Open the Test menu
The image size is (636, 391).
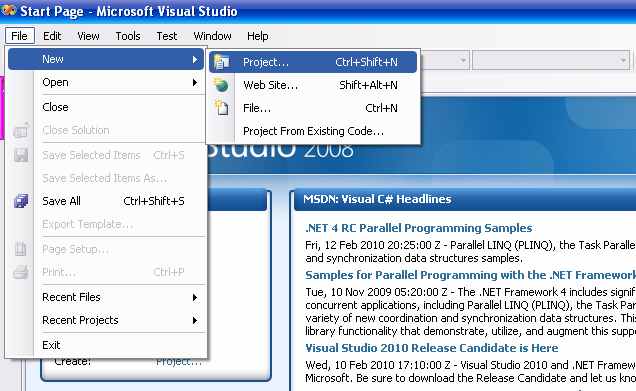[167, 36]
